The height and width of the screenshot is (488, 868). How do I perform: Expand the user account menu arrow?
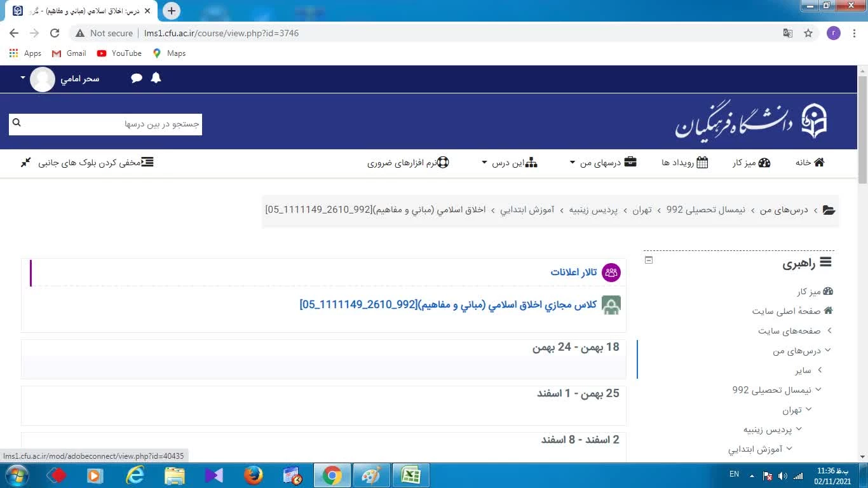[23, 78]
